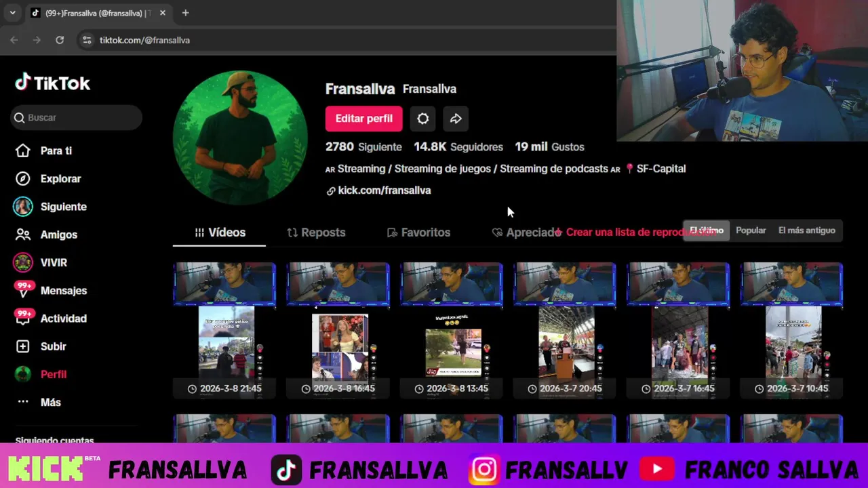This screenshot has height=488, width=868.
Task: Click Explorar sidebar label
Action: coord(60,178)
